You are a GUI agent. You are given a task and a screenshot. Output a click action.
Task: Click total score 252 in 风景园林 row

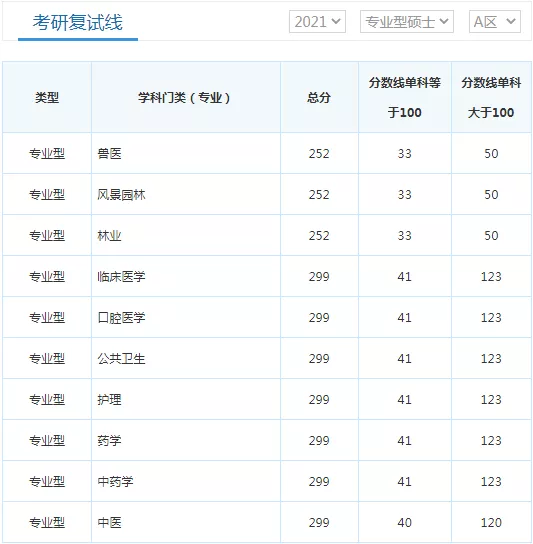(x=319, y=194)
